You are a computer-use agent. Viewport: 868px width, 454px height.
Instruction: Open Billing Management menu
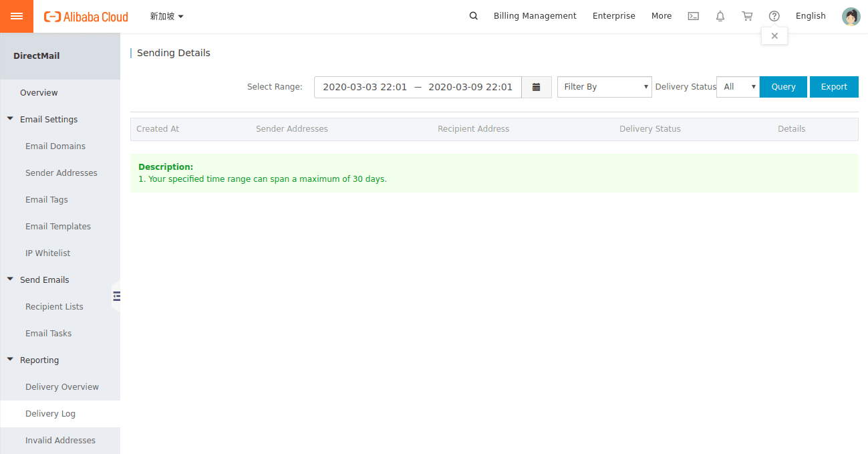click(535, 16)
